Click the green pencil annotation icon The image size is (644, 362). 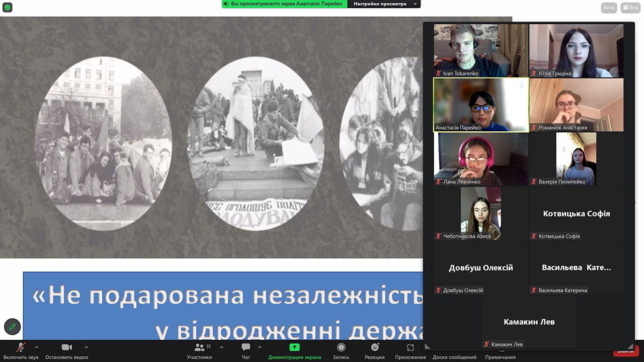tap(13, 327)
